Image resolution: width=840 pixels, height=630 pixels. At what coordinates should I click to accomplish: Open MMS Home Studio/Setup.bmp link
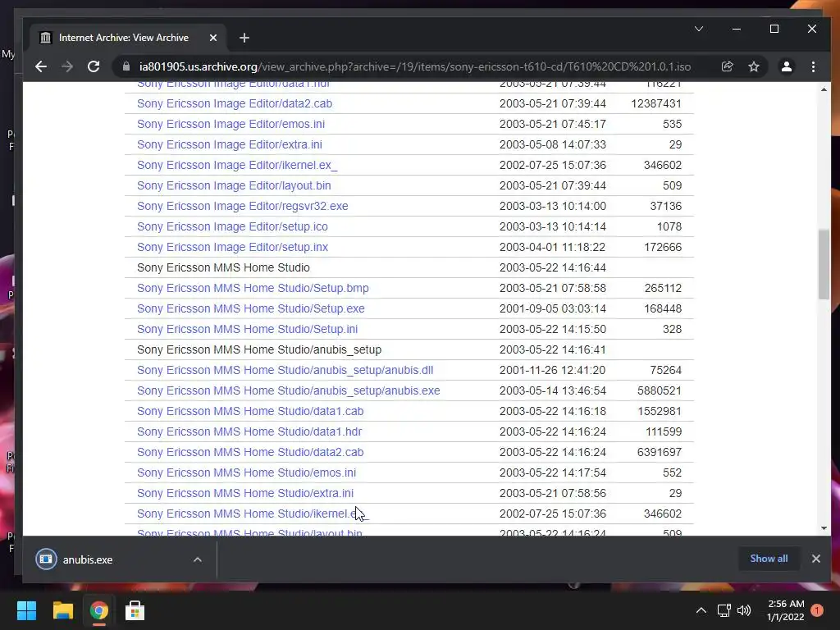[x=253, y=288]
